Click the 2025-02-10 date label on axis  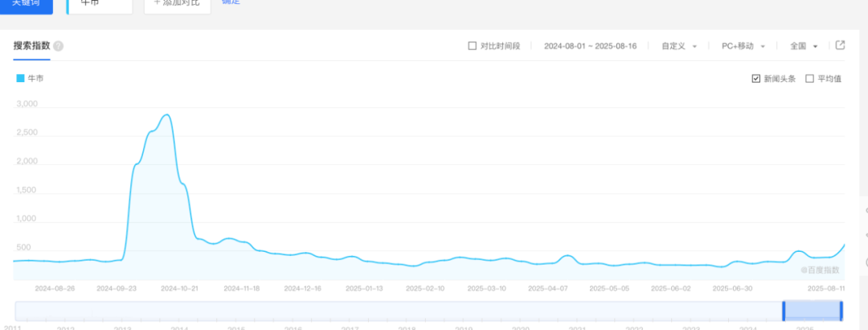[x=425, y=289]
